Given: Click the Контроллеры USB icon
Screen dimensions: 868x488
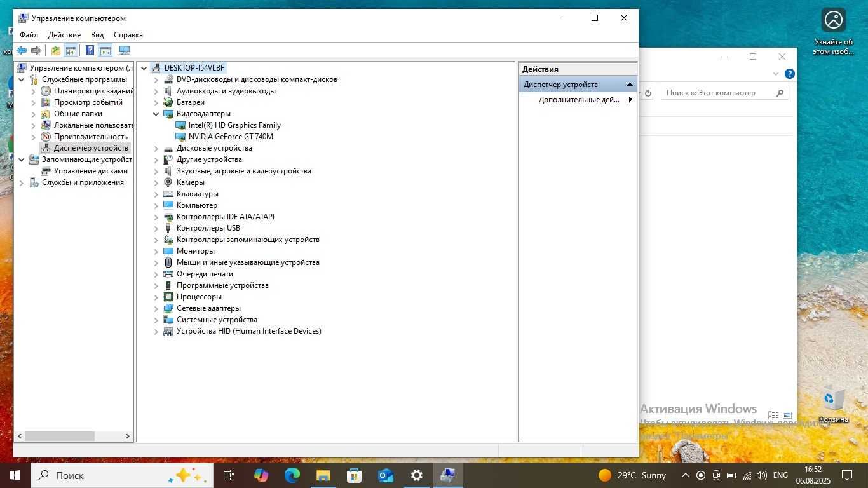Looking at the screenshot, I should pyautogui.click(x=168, y=228).
